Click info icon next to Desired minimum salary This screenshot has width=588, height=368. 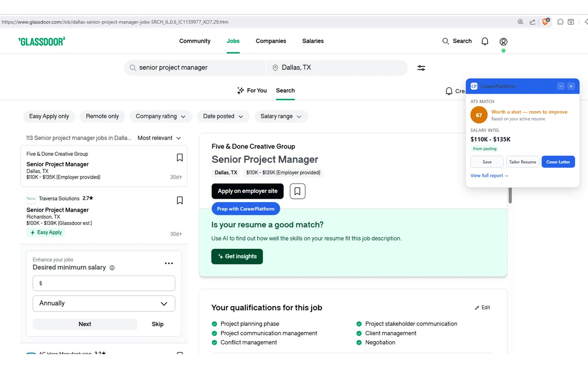(112, 268)
